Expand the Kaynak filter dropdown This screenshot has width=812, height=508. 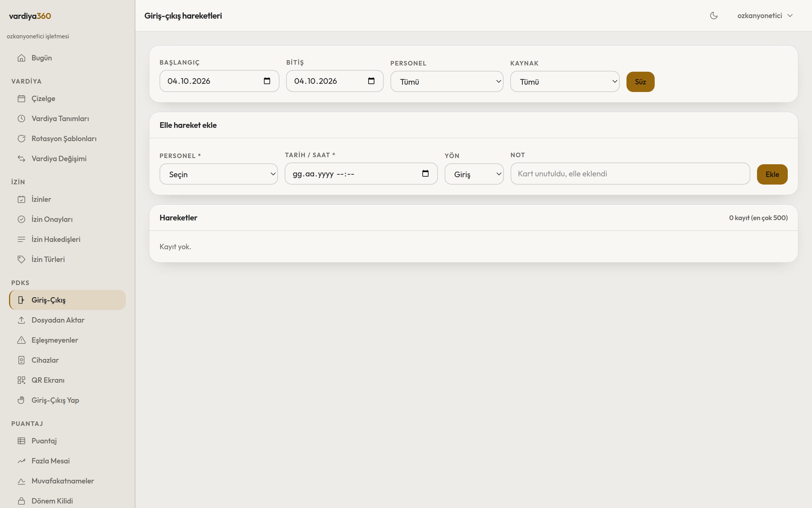pyautogui.click(x=565, y=82)
